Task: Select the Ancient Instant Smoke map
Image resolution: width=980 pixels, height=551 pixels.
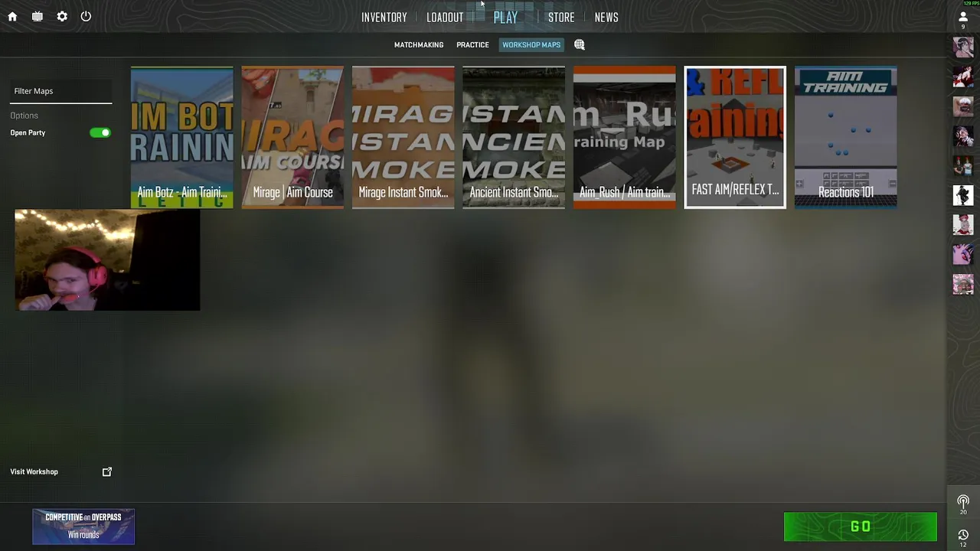Action: (514, 137)
